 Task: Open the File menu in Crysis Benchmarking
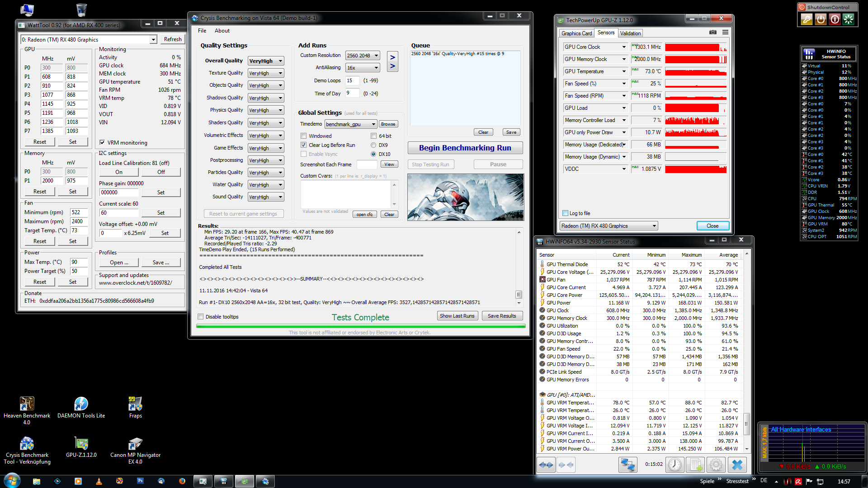pyautogui.click(x=202, y=31)
